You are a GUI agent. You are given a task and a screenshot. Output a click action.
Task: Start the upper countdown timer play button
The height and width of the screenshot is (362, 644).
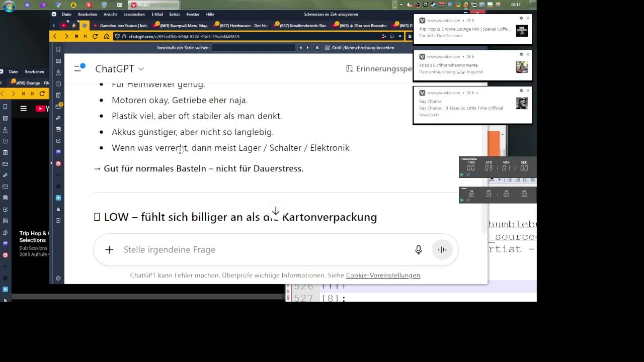[462, 174]
